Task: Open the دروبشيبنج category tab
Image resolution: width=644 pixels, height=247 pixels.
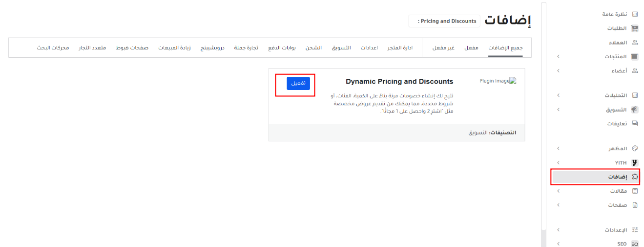Action: [213, 47]
